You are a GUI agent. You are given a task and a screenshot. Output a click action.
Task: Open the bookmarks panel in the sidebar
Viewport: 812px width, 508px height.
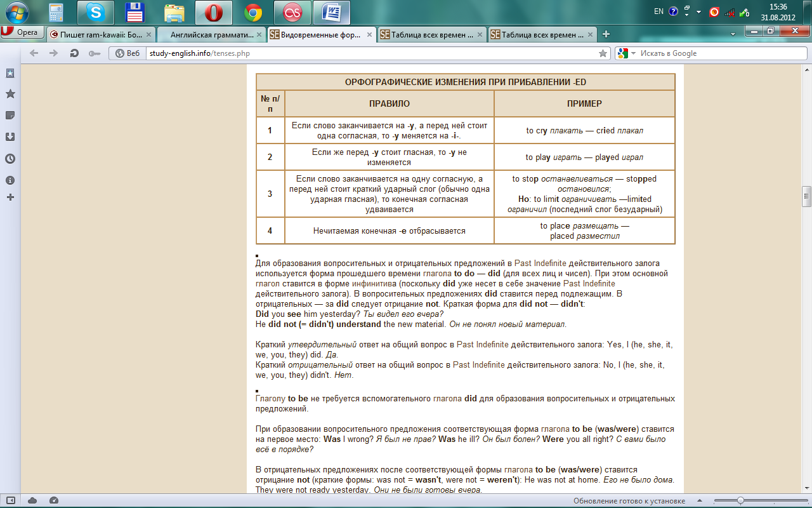coord(10,73)
